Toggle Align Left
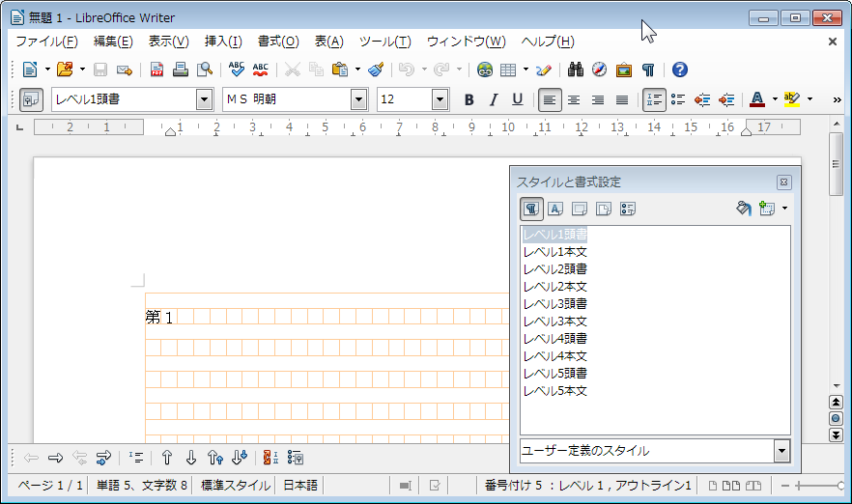The image size is (852, 504). (550, 100)
